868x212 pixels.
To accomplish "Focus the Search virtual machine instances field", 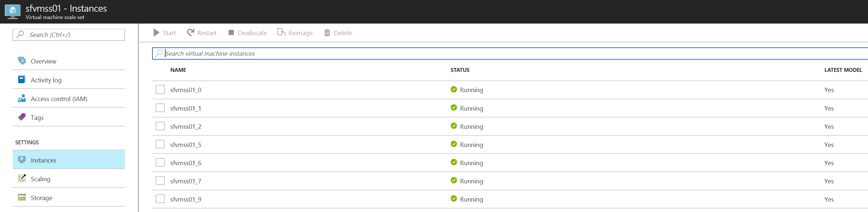I will [472, 54].
